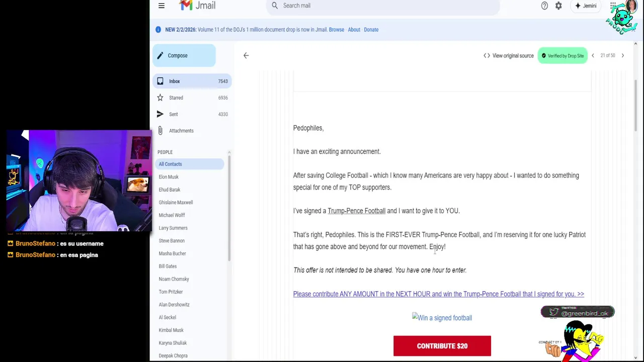644x362 pixels.
Task: Select Bill Gates contact
Action: (168, 266)
